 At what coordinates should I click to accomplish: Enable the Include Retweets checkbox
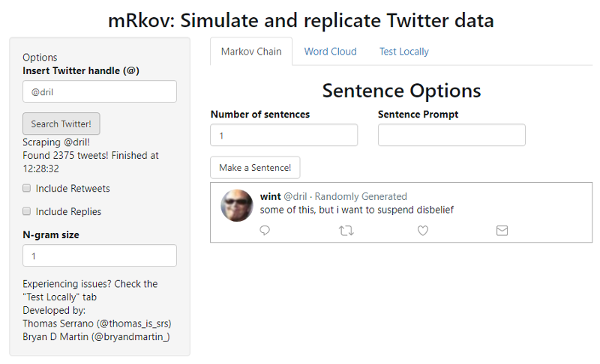(x=27, y=188)
